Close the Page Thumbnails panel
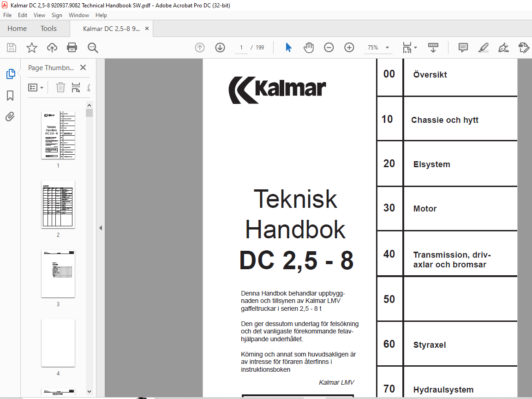 click(83, 67)
